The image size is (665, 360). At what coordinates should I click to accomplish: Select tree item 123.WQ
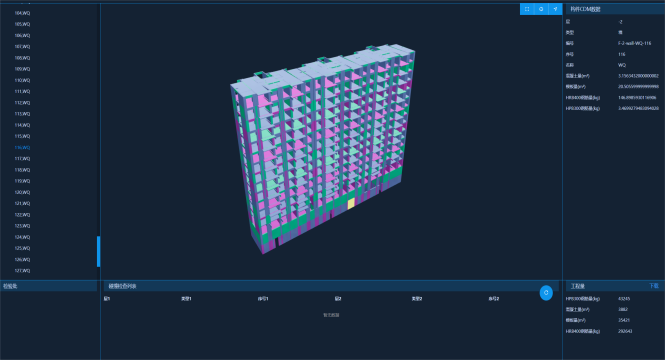tap(22, 226)
